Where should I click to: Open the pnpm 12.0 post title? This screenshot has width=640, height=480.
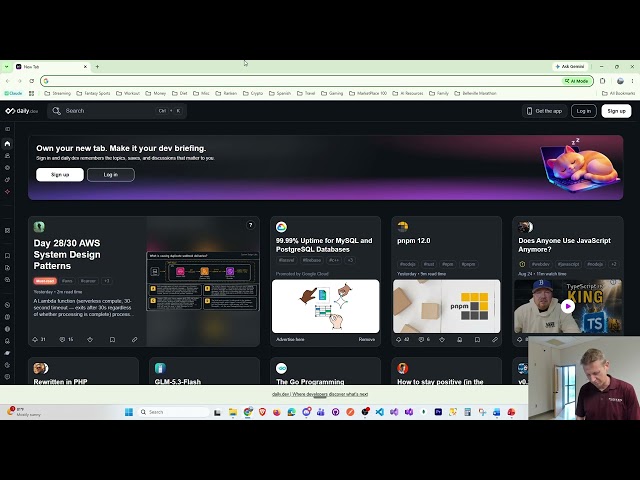[x=413, y=241]
